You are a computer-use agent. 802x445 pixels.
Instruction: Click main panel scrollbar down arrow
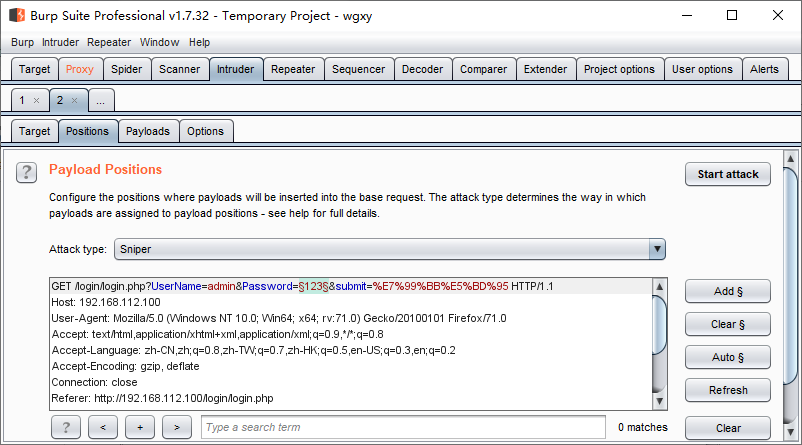click(x=790, y=432)
